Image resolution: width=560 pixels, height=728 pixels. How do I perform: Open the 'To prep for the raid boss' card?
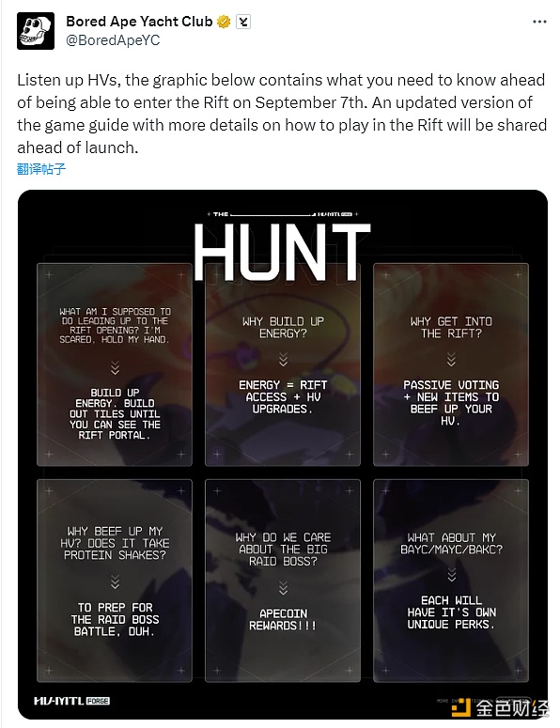tap(115, 581)
